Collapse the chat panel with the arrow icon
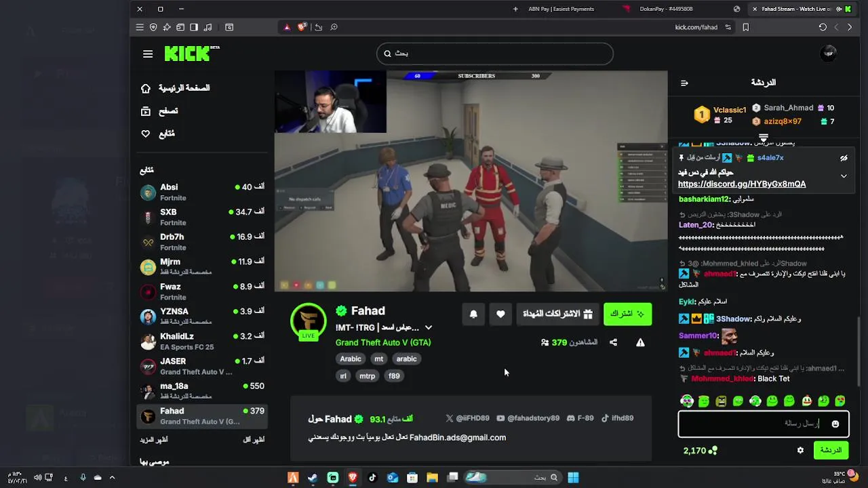 click(x=684, y=83)
